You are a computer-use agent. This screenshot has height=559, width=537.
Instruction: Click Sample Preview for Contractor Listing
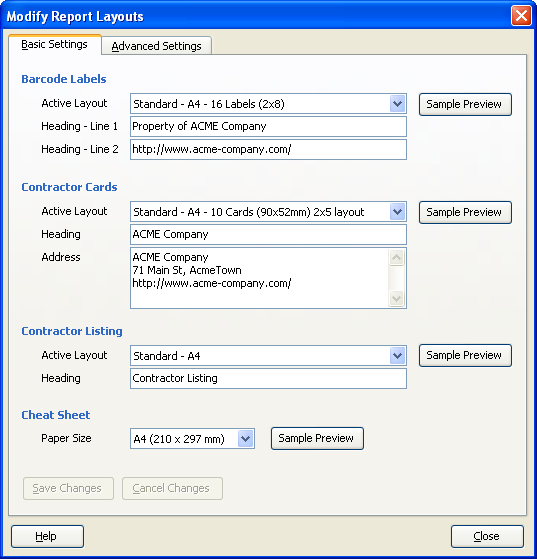465,355
